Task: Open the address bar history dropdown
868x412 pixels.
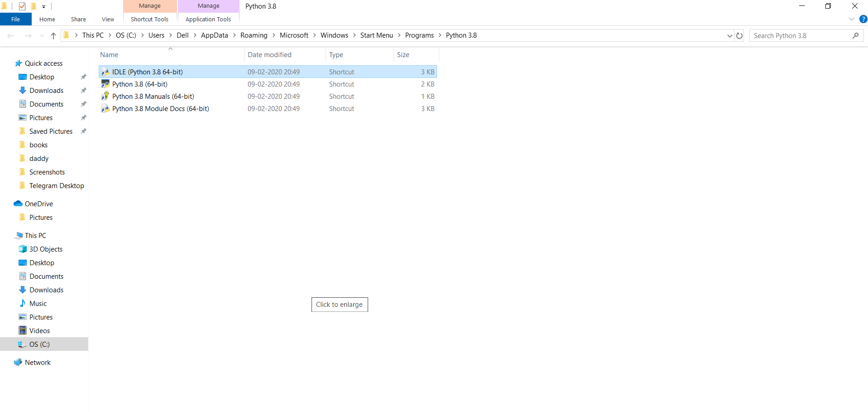Action: point(729,36)
